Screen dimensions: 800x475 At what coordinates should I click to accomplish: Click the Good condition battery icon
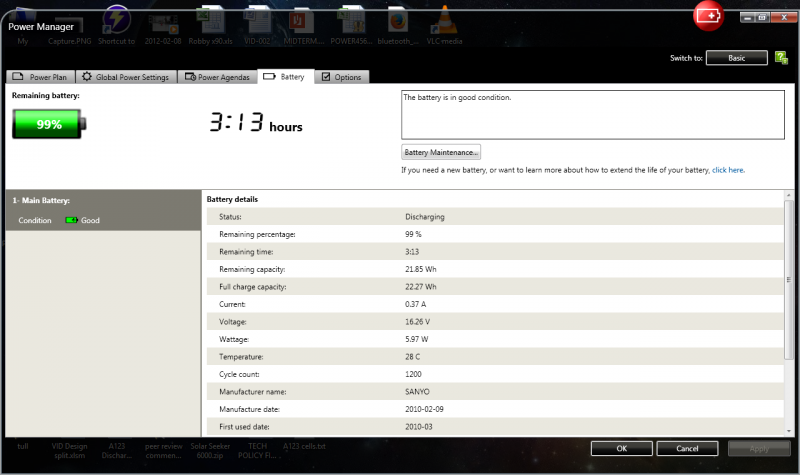pyautogui.click(x=71, y=220)
